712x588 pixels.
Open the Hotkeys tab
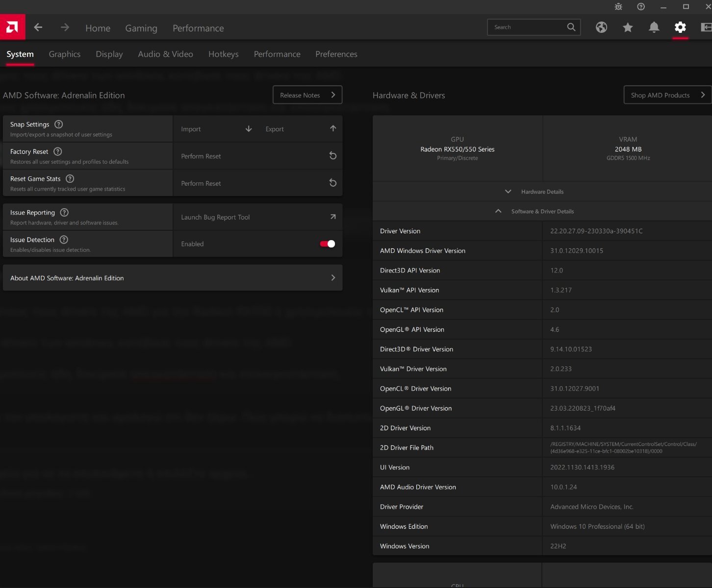point(223,54)
